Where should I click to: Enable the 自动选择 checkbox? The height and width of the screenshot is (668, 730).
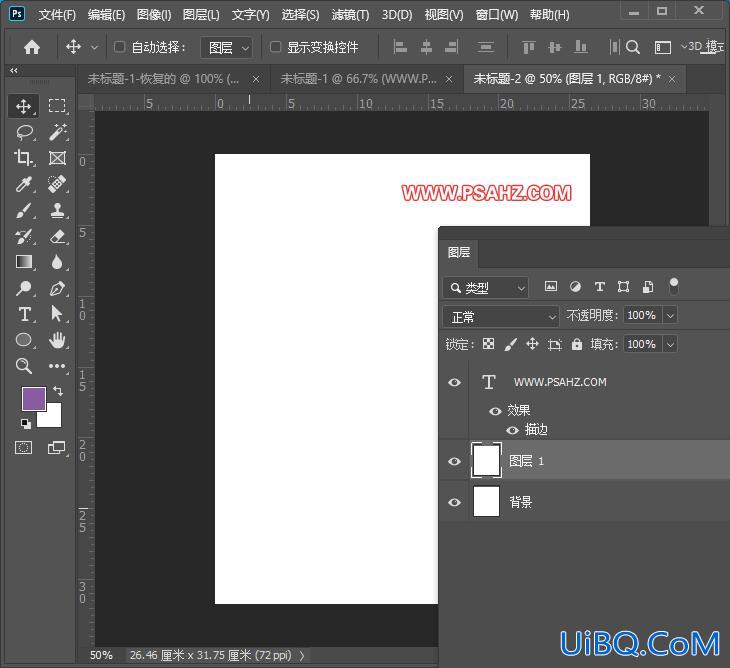pos(120,47)
